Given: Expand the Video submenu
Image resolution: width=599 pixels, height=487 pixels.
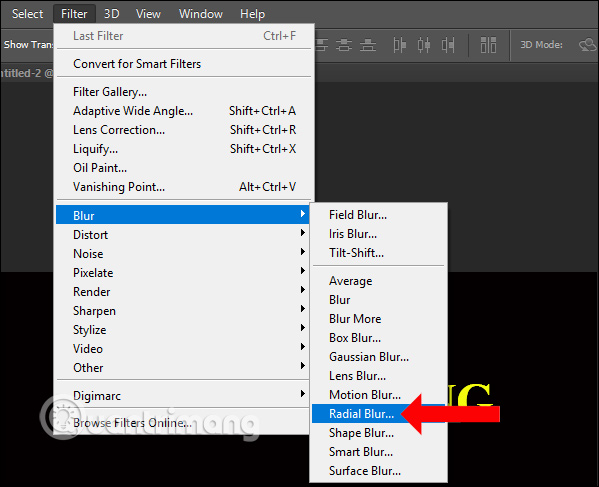Looking at the screenshot, I should [182, 348].
